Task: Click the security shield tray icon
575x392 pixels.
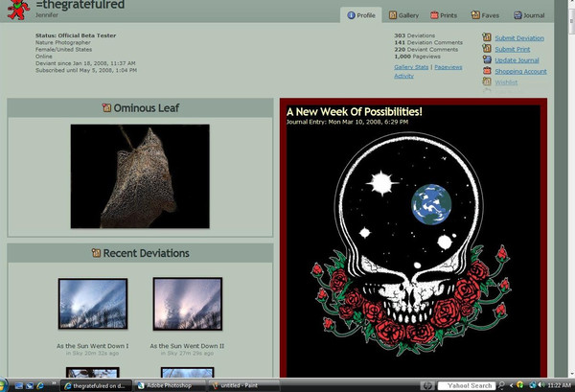Action: coord(519,385)
